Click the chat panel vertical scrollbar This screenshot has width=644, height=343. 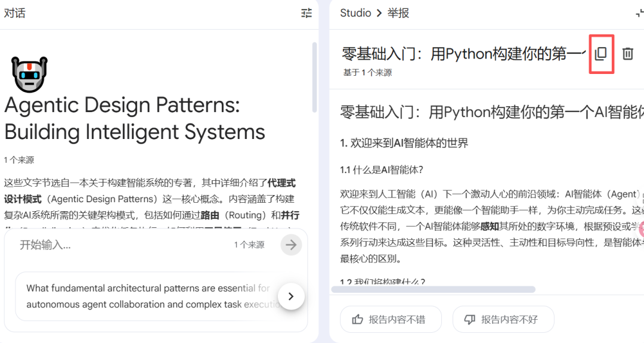click(314, 78)
